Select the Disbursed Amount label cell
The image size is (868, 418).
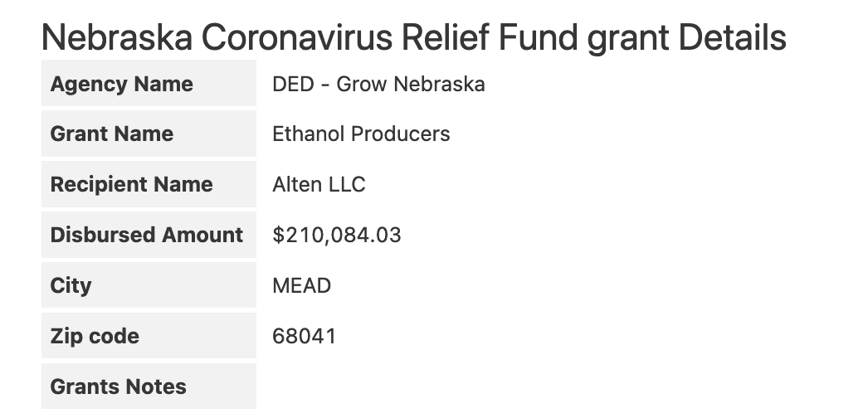147,235
